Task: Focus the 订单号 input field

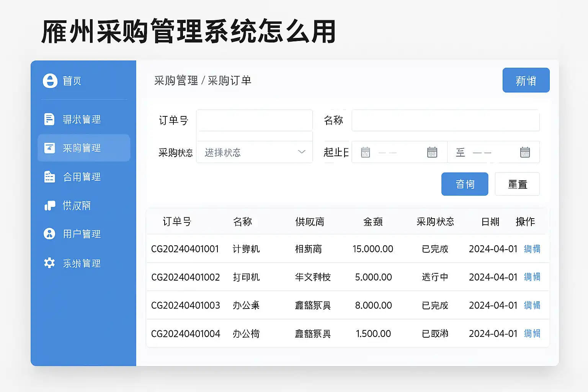Action: point(255,120)
